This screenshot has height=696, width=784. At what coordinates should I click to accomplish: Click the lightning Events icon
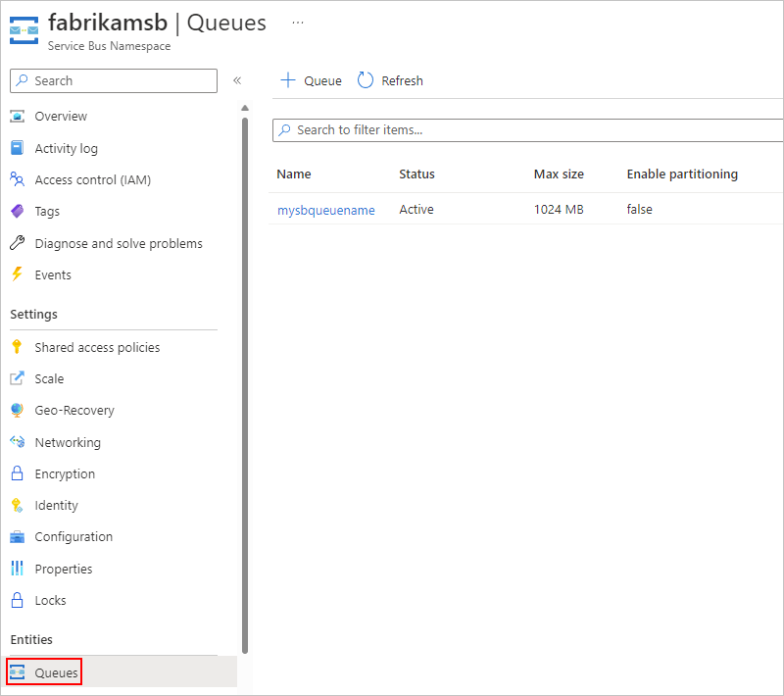point(18,274)
